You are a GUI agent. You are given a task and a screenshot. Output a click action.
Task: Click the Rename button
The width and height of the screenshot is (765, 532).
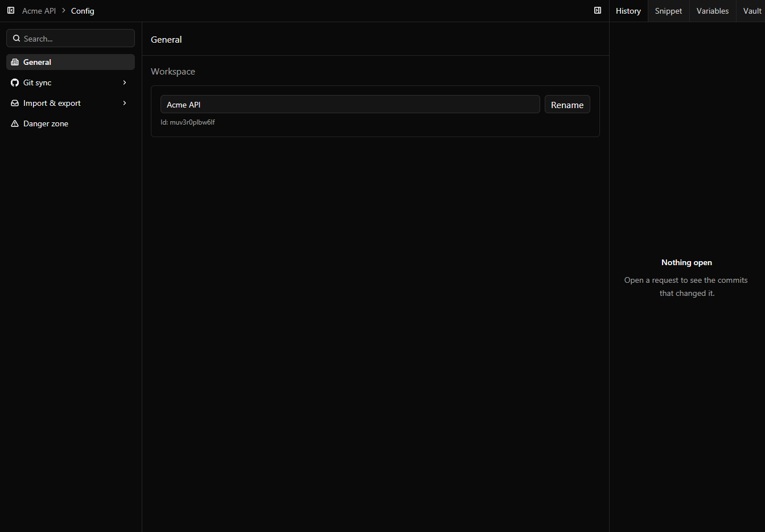[567, 105]
